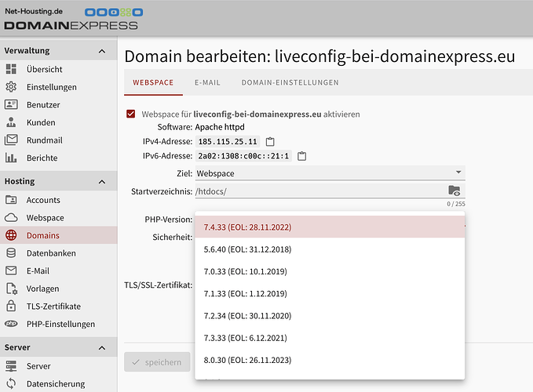
Task: Click the Kunden person icon
Action: click(x=11, y=122)
